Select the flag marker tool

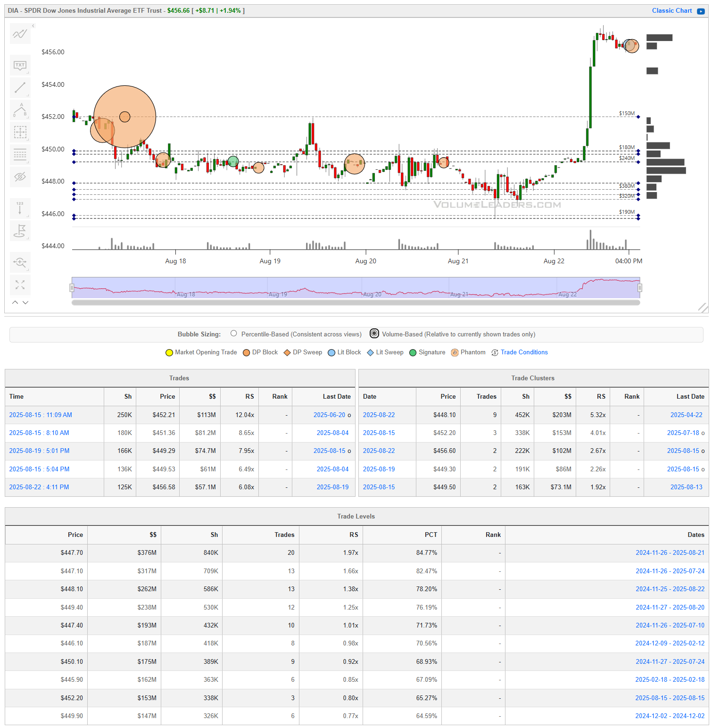[x=20, y=231]
